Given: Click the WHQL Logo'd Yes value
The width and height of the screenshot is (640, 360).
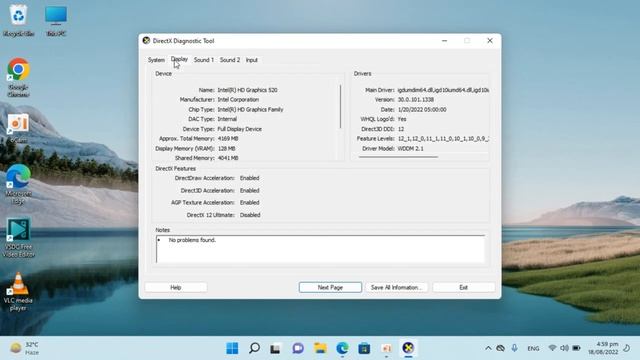Looking at the screenshot, I should click(x=402, y=119).
